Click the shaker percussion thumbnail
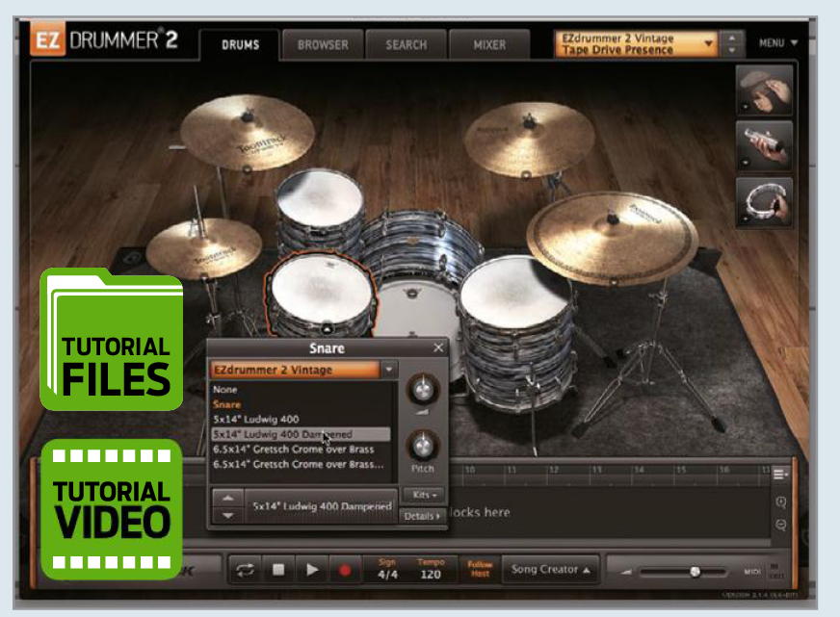This screenshot has width=840, height=617. 764,145
